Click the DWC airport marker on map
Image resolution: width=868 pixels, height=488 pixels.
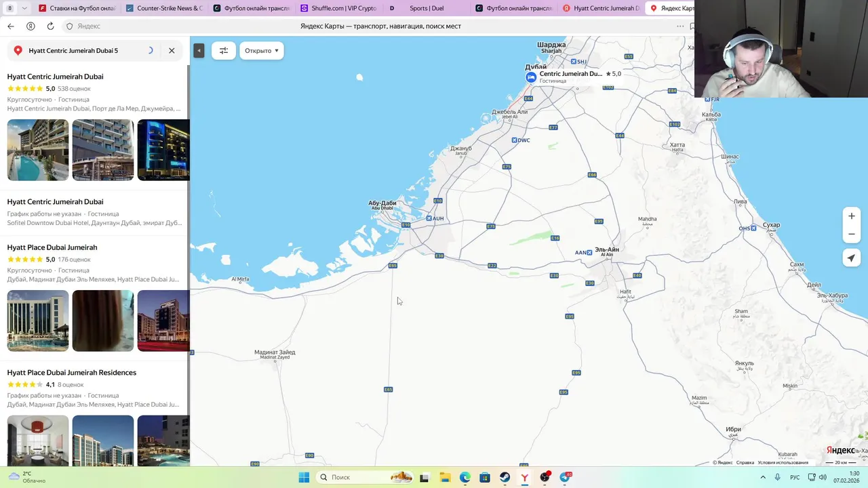coord(521,140)
